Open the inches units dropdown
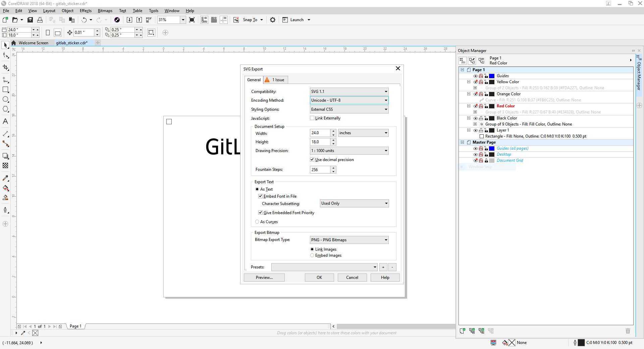The width and height of the screenshot is (644, 349). pyautogui.click(x=363, y=133)
